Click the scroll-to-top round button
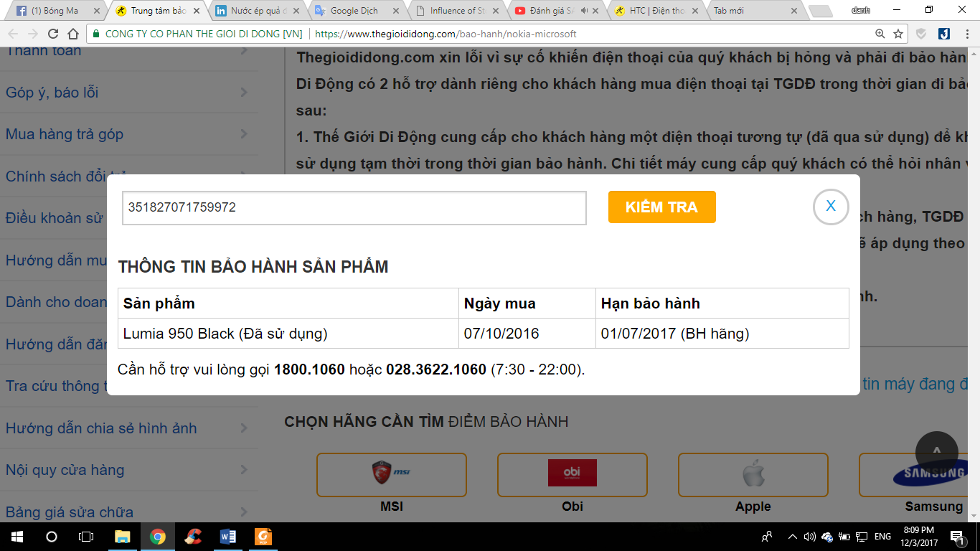 click(936, 452)
